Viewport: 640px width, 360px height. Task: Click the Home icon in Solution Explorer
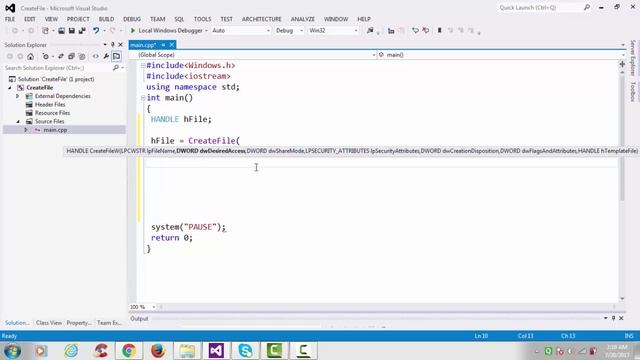point(31,56)
